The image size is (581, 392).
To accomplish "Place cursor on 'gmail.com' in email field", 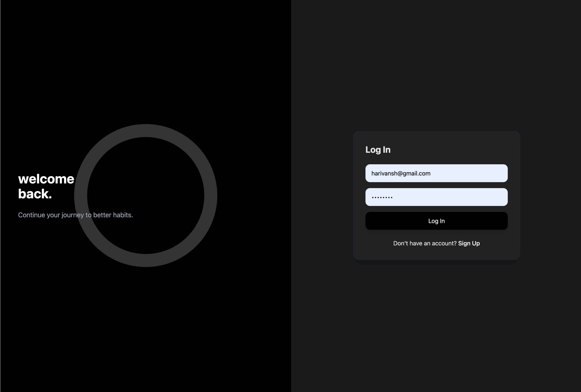I will [x=416, y=173].
